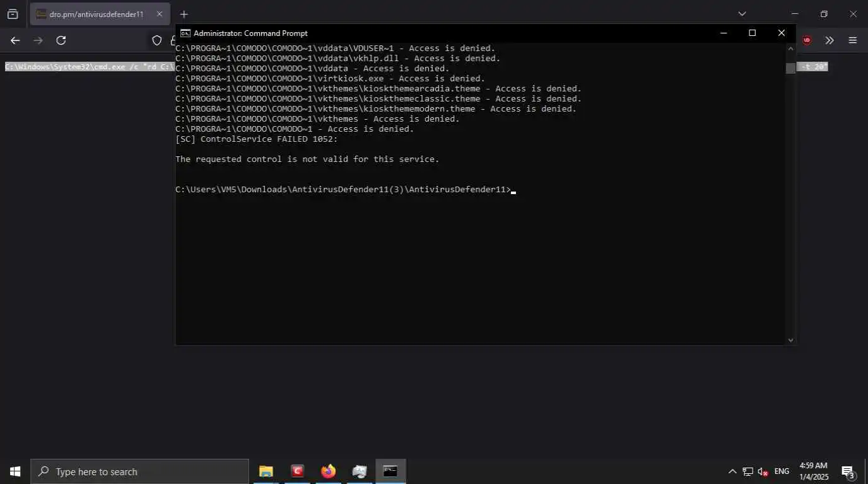Click the 'Type here to search' taskbar box
The image size is (868, 484).
coord(140,471)
